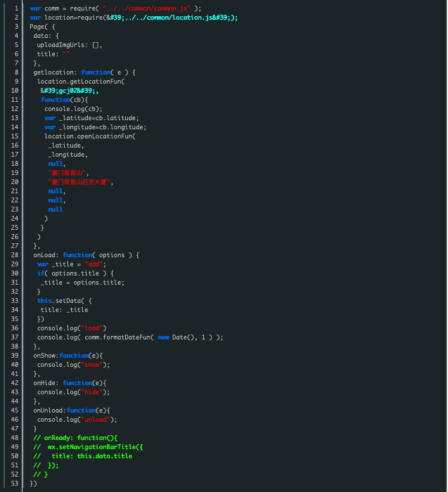Click line number 28 in the gutter
Viewport: 448px width, 492px height.
tap(14, 254)
